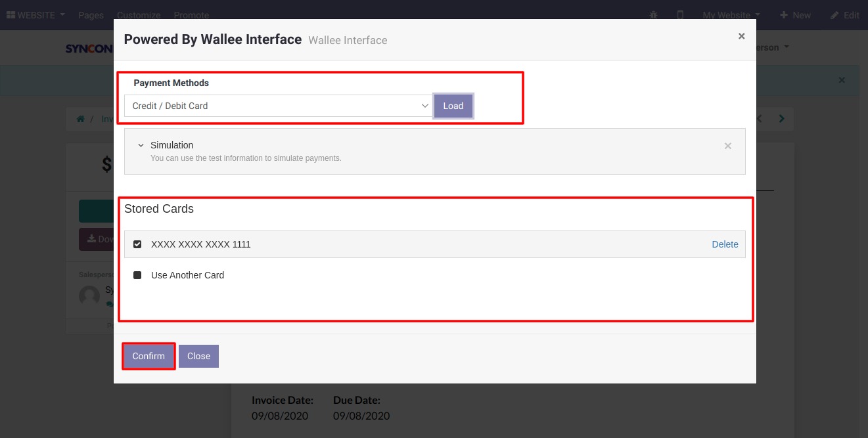
Task: Close the Wallee Interface dialog with X
Action: point(741,37)
